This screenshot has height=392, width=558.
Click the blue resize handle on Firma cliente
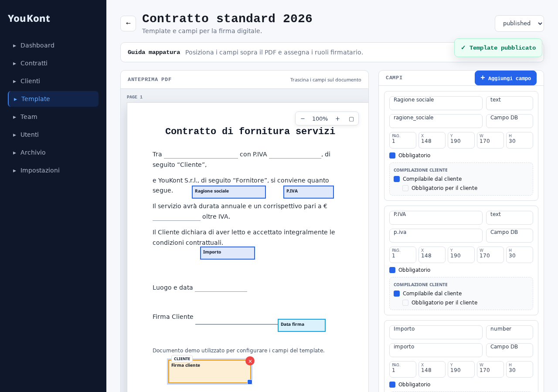coord(250,382)
